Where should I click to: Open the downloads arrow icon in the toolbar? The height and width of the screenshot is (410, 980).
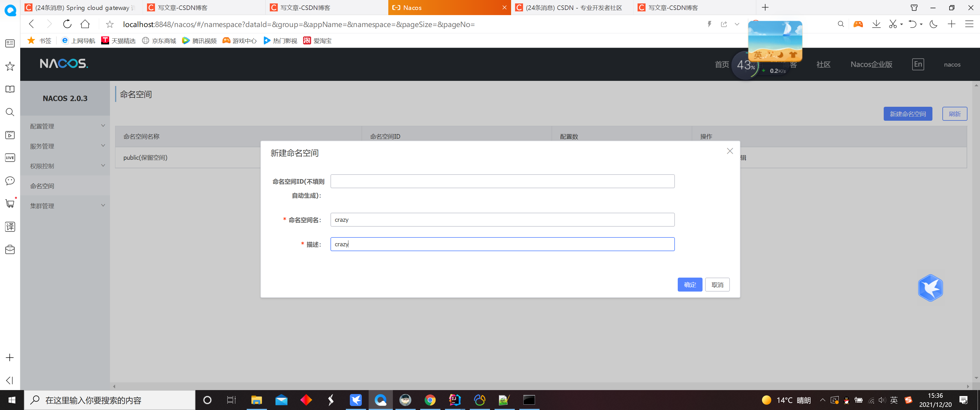(x=876, y=24)
